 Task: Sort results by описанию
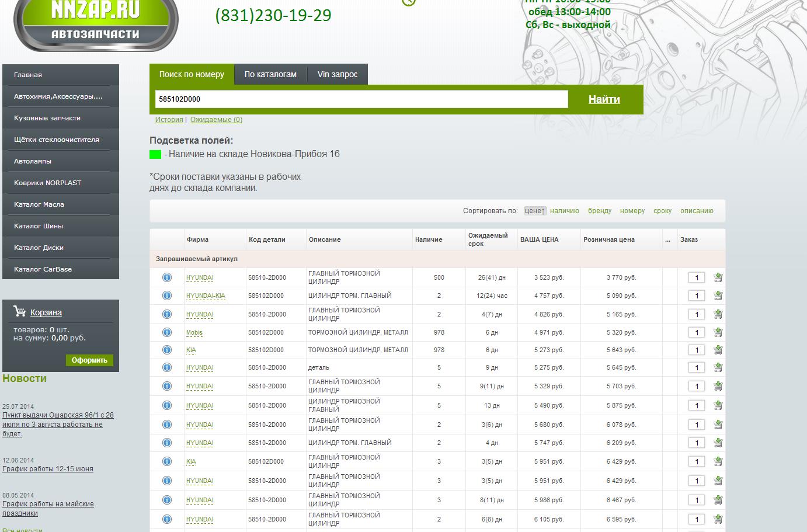697,211
